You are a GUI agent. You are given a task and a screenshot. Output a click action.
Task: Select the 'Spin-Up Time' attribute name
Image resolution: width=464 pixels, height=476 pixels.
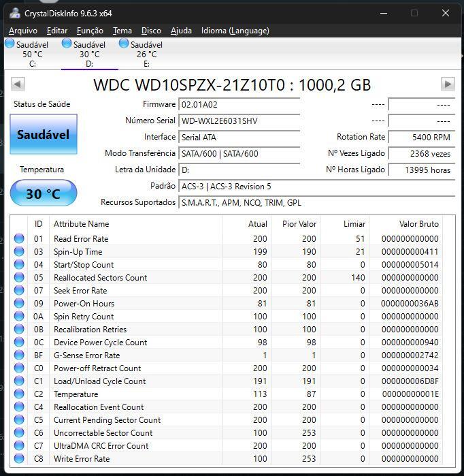(x=78, y=252)
